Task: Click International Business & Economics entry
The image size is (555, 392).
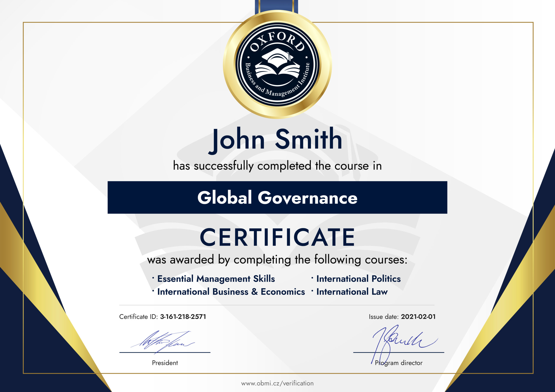Action: coord(231,292)
